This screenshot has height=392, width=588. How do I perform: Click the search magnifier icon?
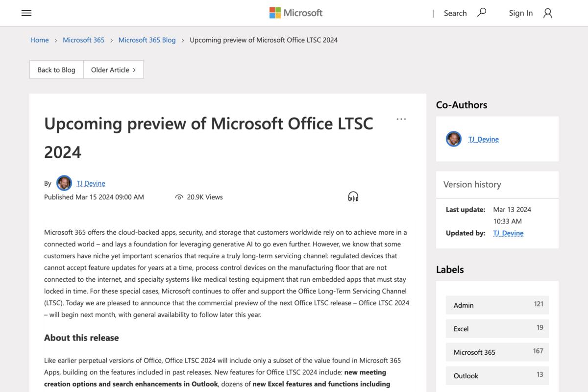[x=482, y=13]
